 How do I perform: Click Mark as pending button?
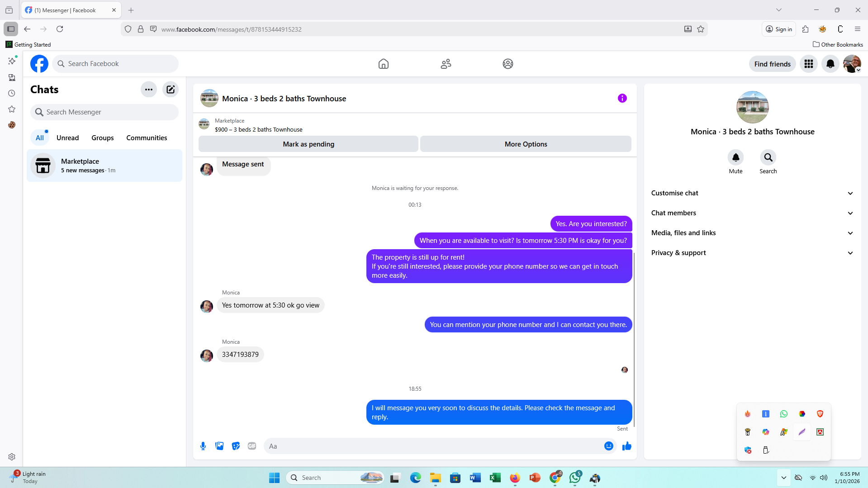[x=308, y=144]
